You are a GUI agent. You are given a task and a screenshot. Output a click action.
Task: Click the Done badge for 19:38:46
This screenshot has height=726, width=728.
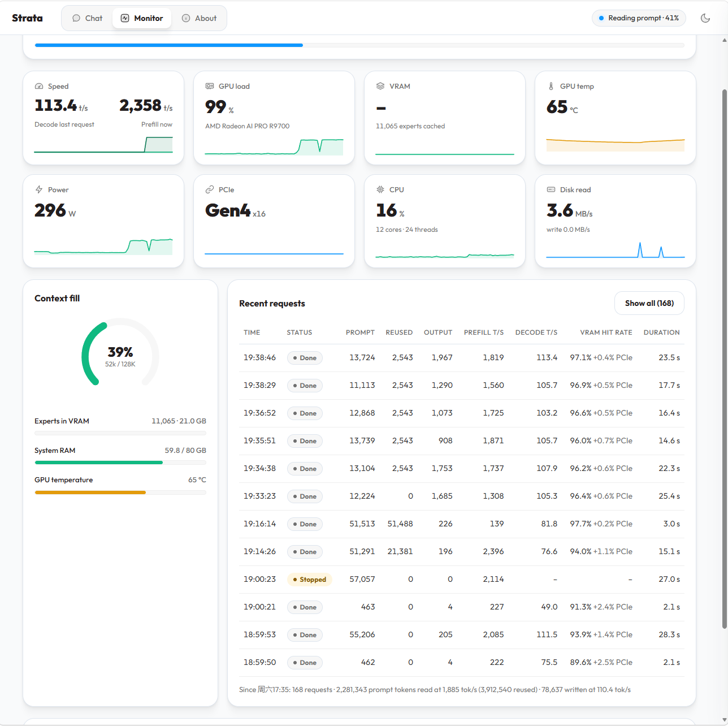(x=305, y=358)
